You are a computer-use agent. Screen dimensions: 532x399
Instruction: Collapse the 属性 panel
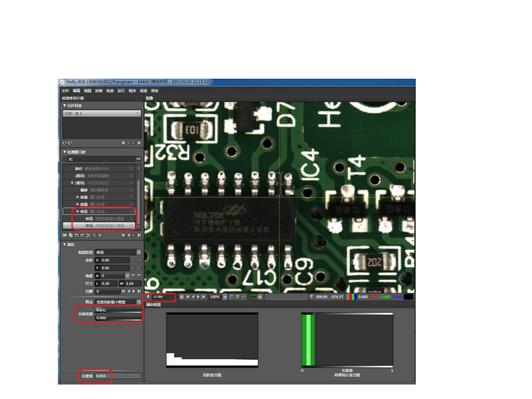click(65, 245)
